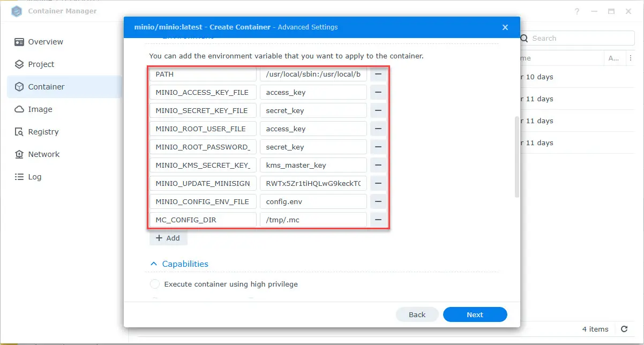Click the Container Manager app logo icon
Image resolution: width=644 pixels, height=345 pixels.
(x=16, y=11)
